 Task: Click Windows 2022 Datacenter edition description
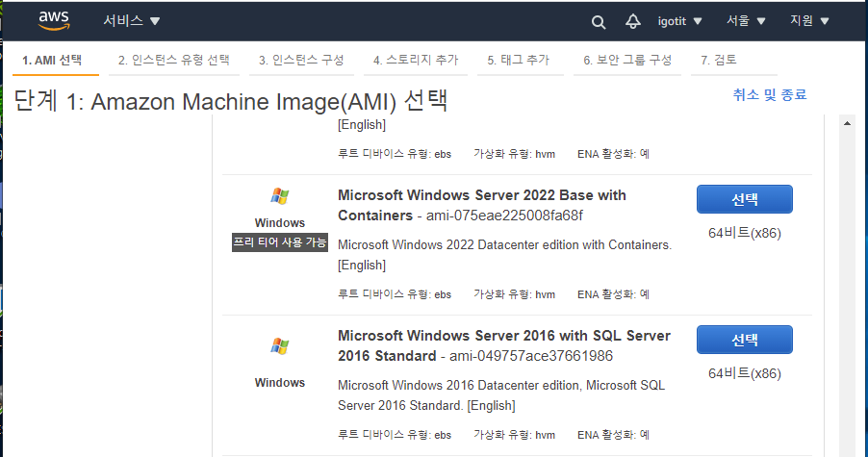click(x=504, y=255)
